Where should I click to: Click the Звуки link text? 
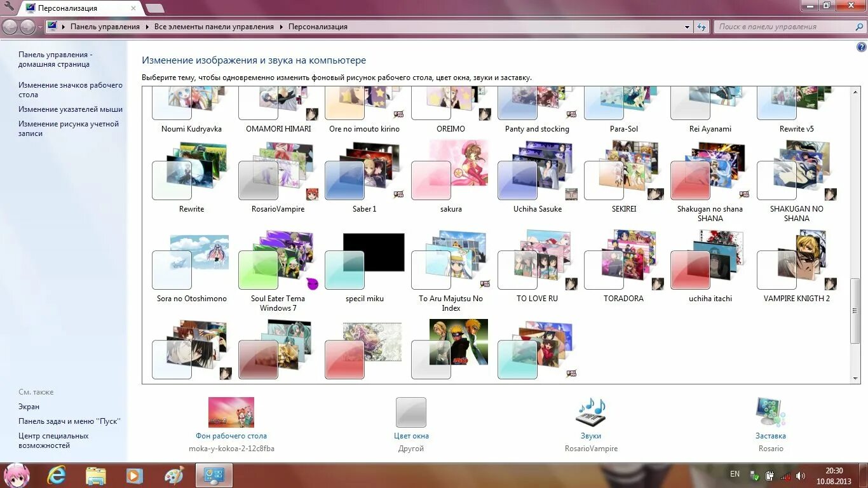pos(591,436)
